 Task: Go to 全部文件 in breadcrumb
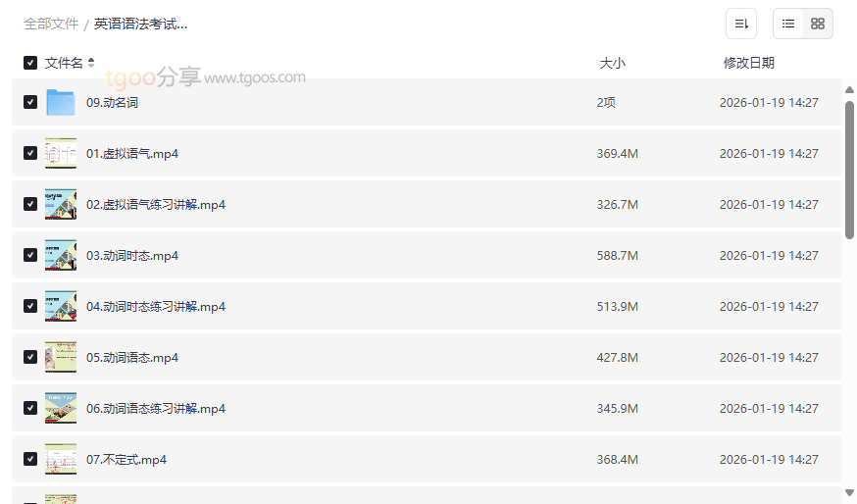tap(51, 24)
